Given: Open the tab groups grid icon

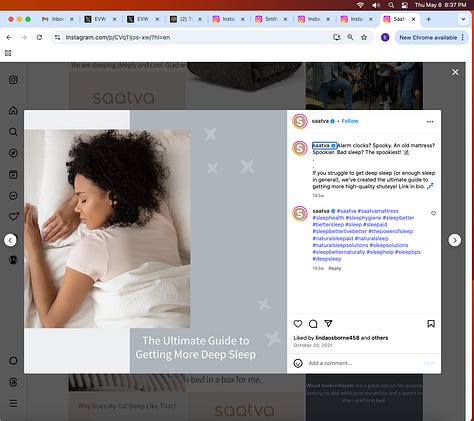Looking at the screenshot, I should [x=8, y=53].
